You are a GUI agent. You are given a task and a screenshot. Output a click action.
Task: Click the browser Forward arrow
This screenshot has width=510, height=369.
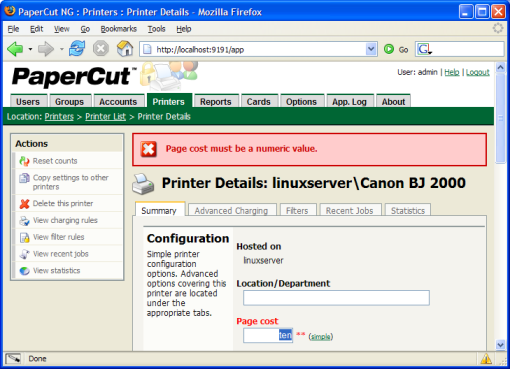46,49
